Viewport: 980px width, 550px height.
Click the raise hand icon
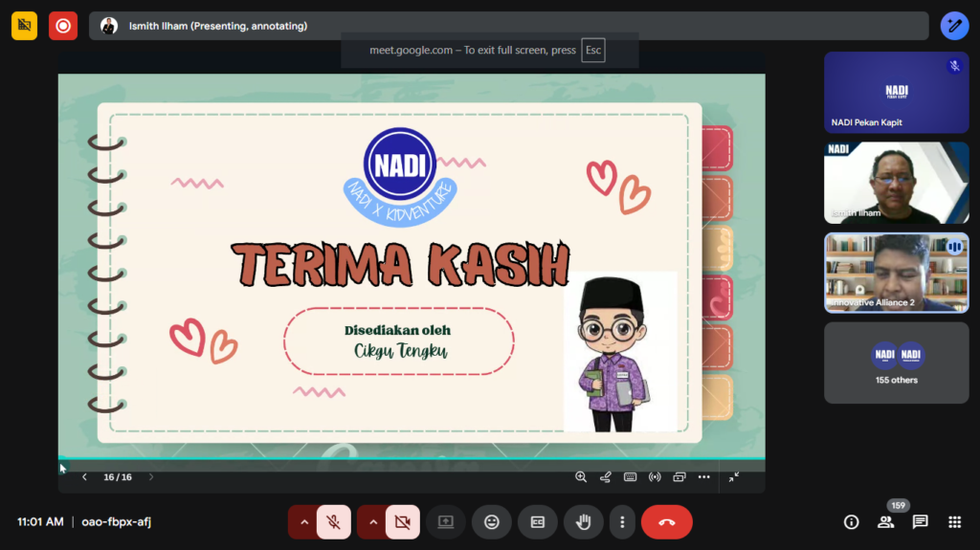[x=583, y=522]
